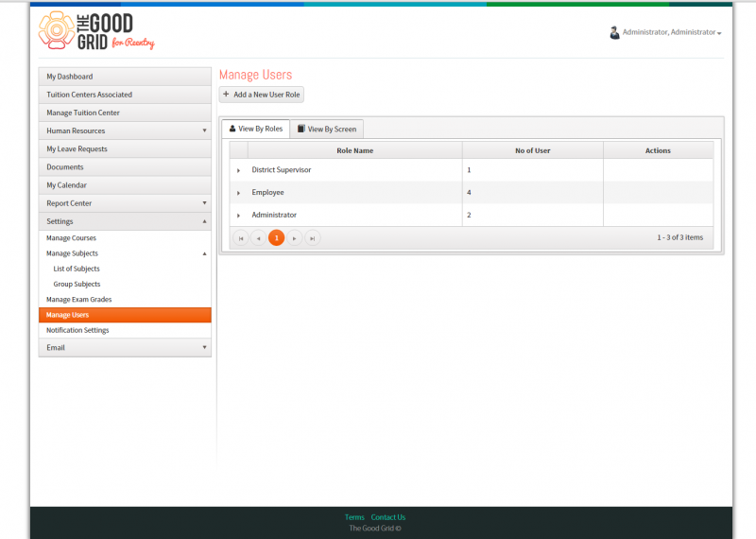Screen dimensions: 756x539
Task: Click user count 2 for Administrator
Action: click(x=469, y=215)
